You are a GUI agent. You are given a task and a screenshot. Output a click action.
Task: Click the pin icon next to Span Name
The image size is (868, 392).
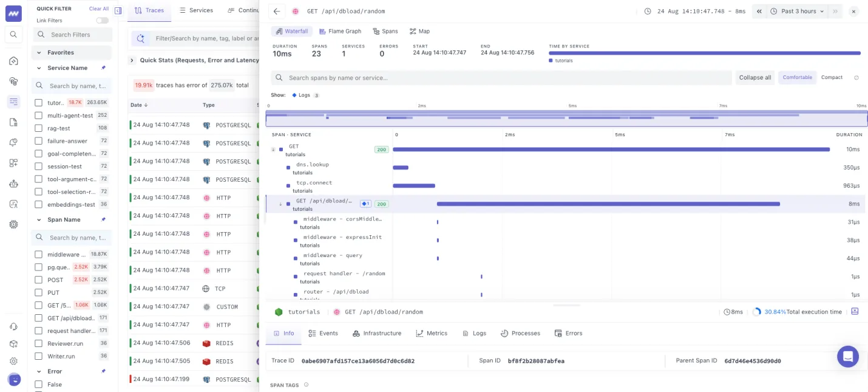(103, 219)
